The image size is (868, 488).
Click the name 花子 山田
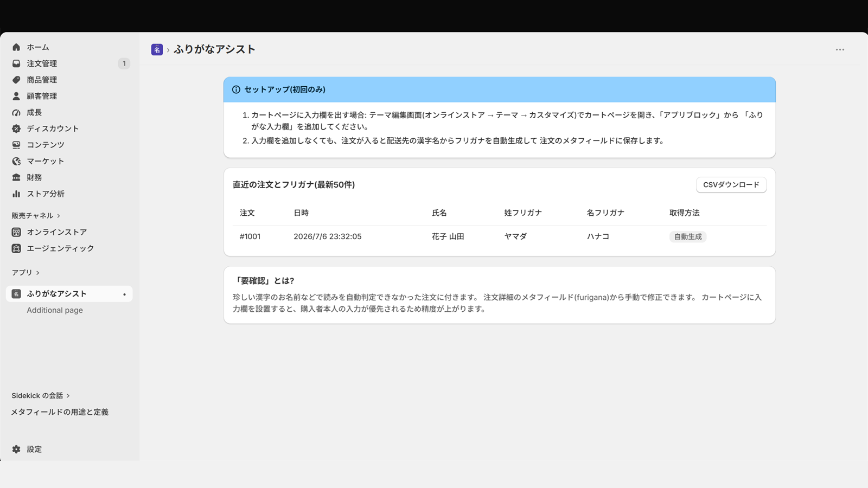click(448, 236)
